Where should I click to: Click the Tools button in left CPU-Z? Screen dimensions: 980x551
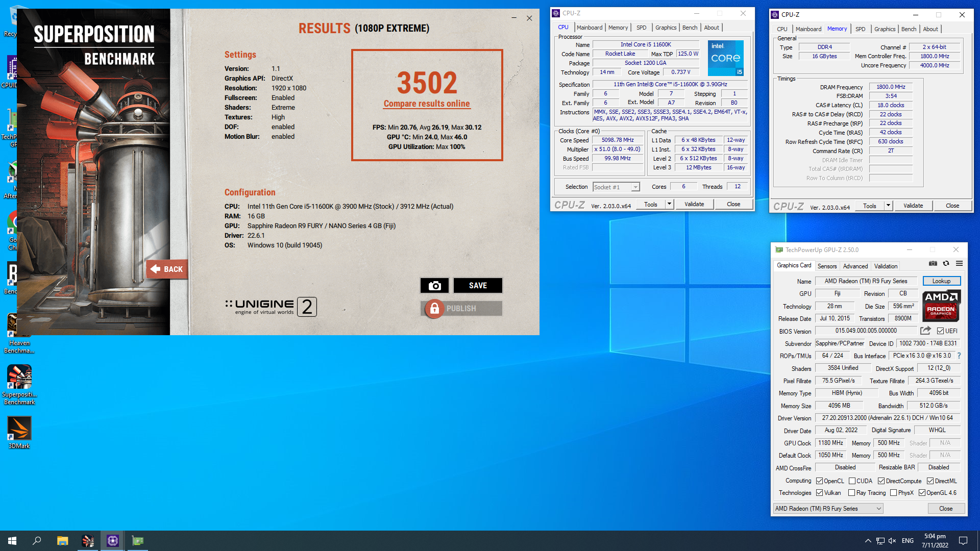[650, 204]
